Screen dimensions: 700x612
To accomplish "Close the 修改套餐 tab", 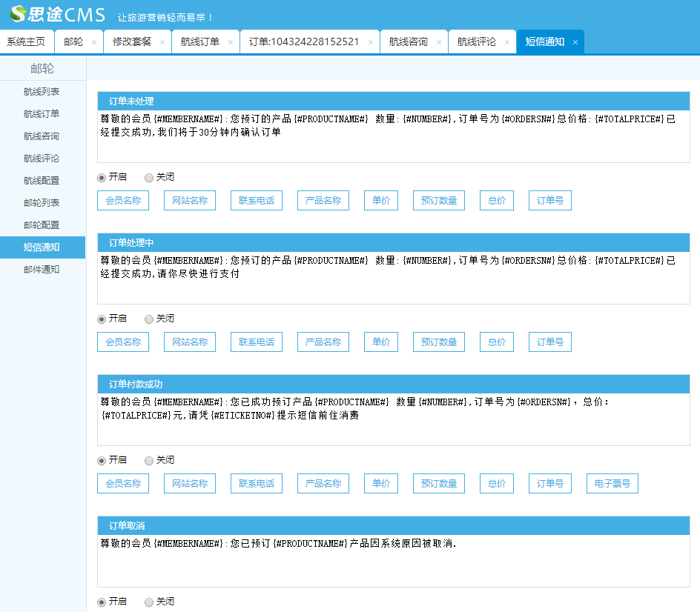I will (x=162, y=42).
